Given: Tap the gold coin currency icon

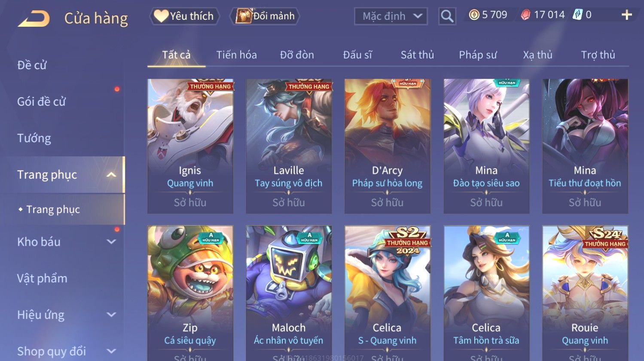Looking at the screenshot, I should (x=474, y=15).
